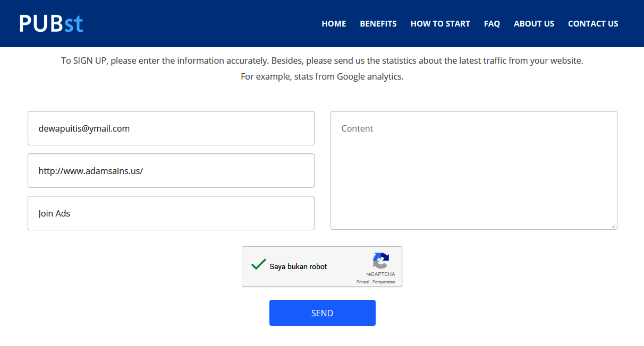Open the FAQ page
This screenshot has width=644, height=346.
pyautogui.click(x=492, y=24)
